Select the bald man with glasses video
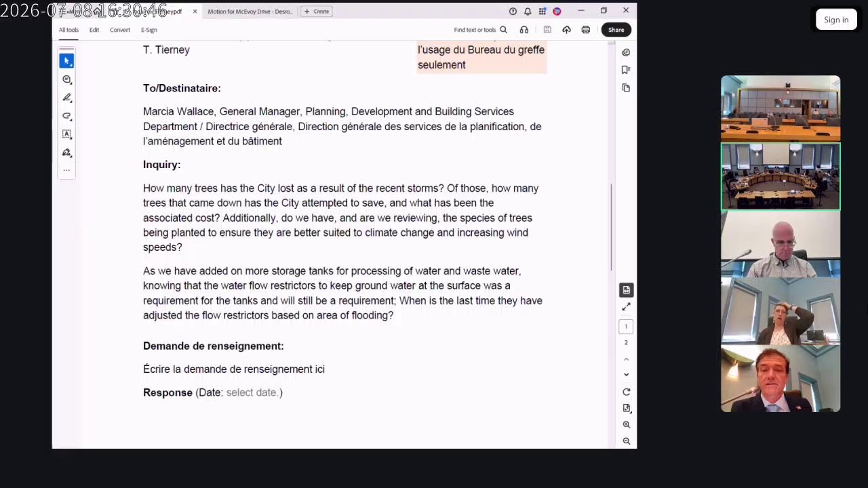This screenshot has width=868, height=488. click(781, 244)
